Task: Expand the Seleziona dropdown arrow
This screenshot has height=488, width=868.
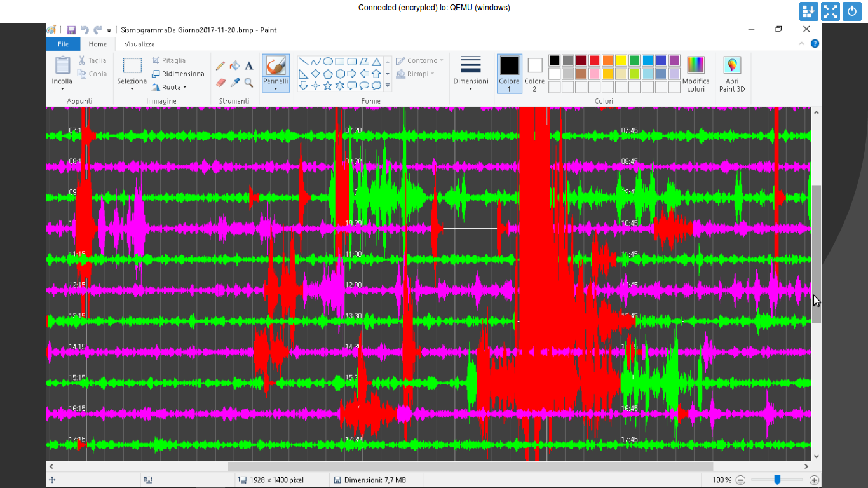Action: click(132, 88)
